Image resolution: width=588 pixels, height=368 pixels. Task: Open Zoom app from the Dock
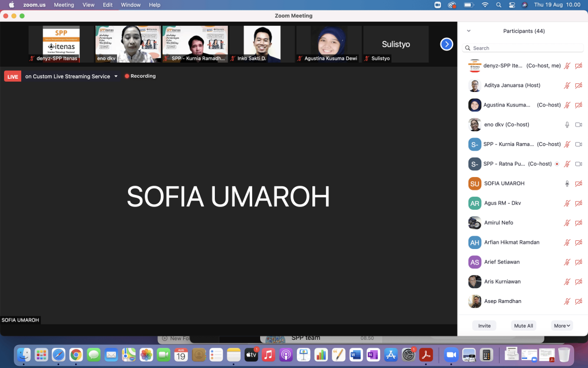click(x=450, y=354)
